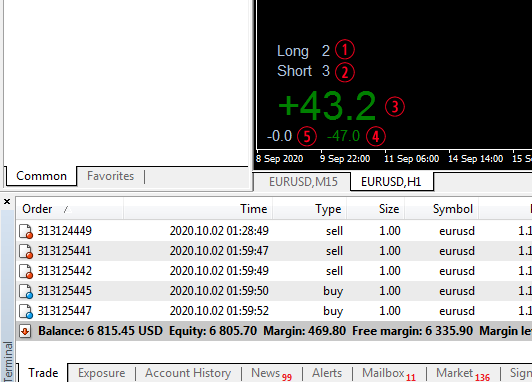Click the buy order icon for 313125445

click(26, 291)
